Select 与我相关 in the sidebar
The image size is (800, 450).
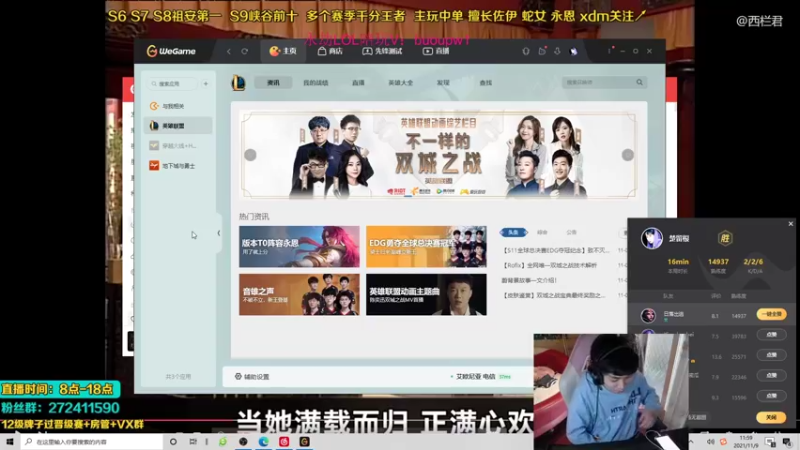(x=178, y=106)
